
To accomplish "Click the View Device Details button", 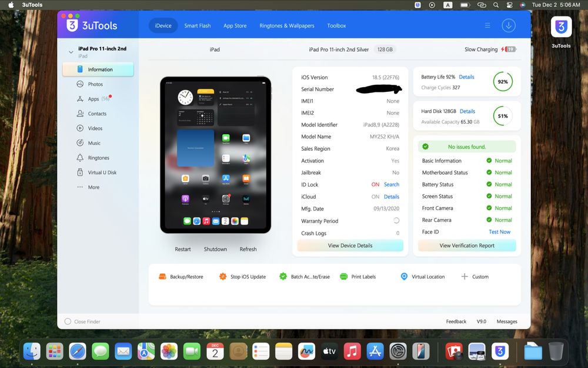I will click(350, 246).
